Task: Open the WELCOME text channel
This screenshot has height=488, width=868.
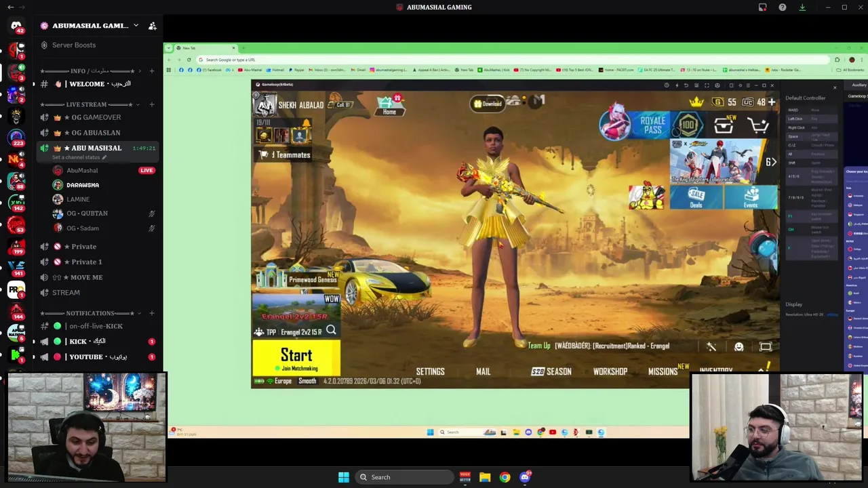Action: click(x=98, y=84)
